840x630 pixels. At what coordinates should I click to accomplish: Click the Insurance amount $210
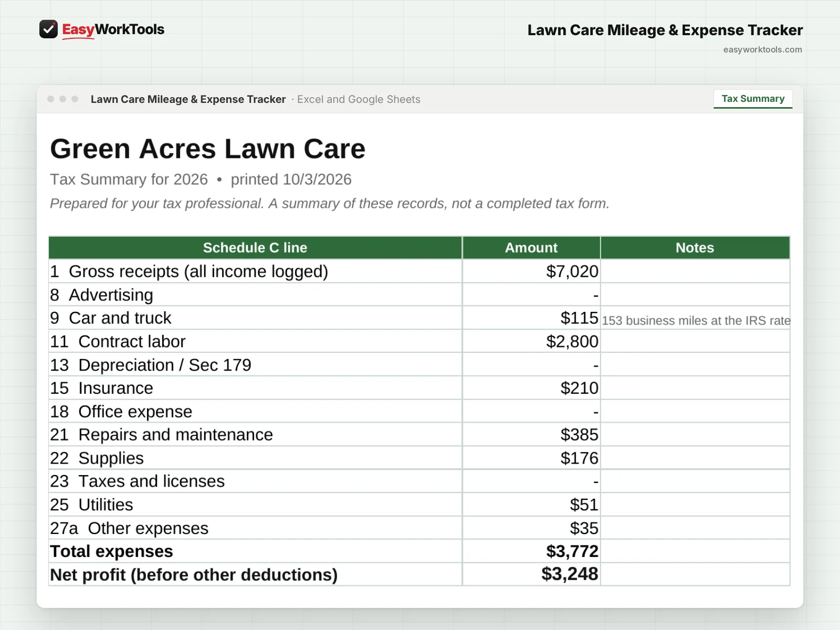579,388
